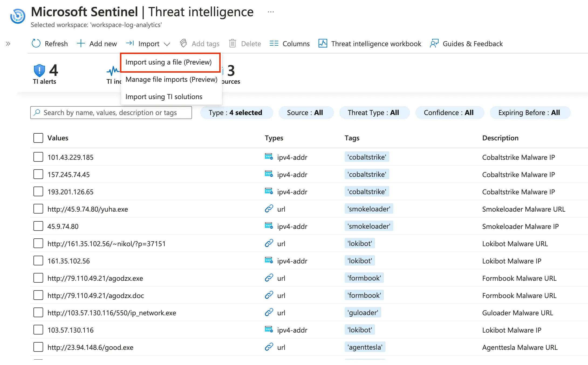Click the ipv4-addr icon for 103.57.130.116
Screen dimensions: 588x365
tap(269, 330)
